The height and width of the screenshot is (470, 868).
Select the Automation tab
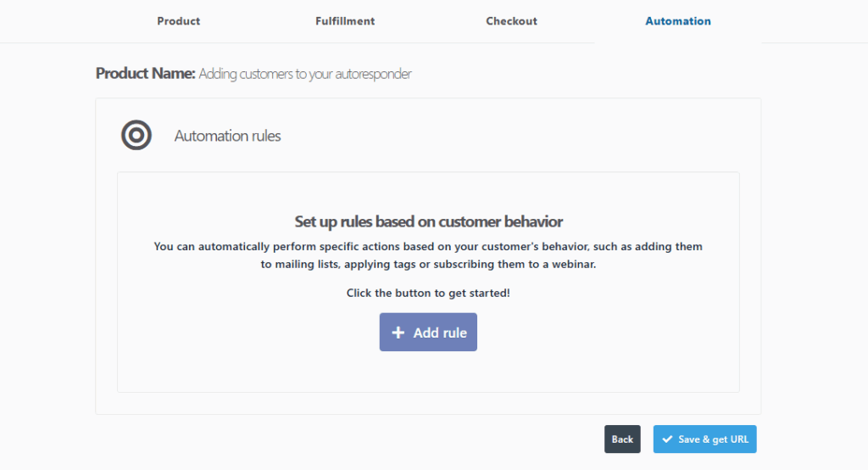tap(678, 21)
